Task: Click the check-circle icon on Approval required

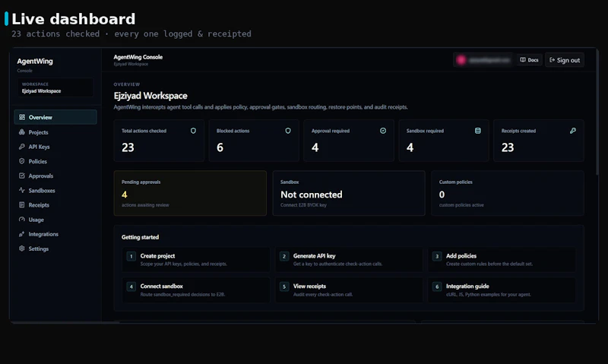Action: click(383, 131)
